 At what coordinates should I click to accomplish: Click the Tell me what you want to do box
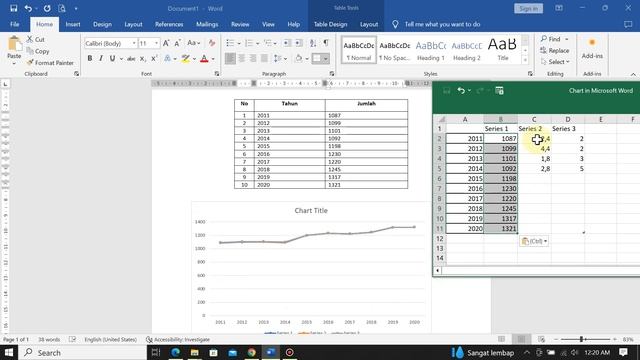(x=442, y=24)
